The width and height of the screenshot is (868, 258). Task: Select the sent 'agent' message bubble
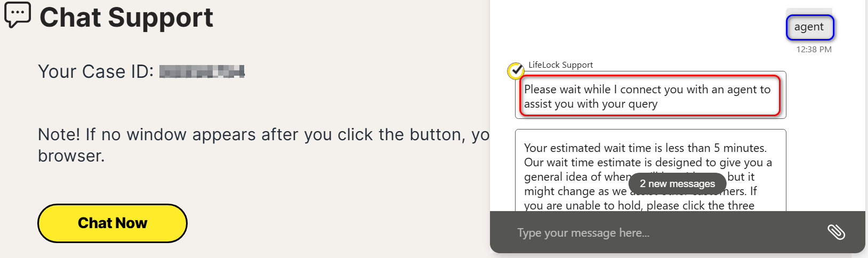click(x=809, y=27)
